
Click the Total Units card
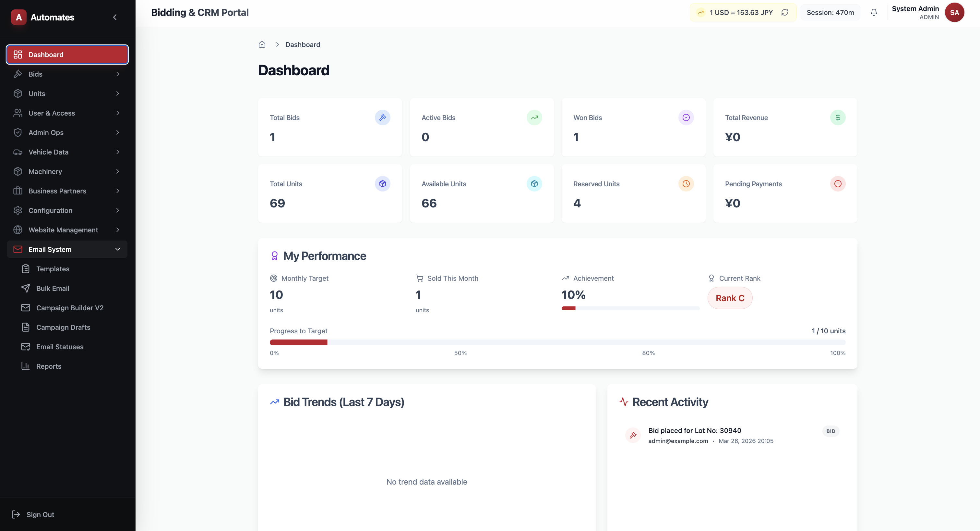coord(330,193)
